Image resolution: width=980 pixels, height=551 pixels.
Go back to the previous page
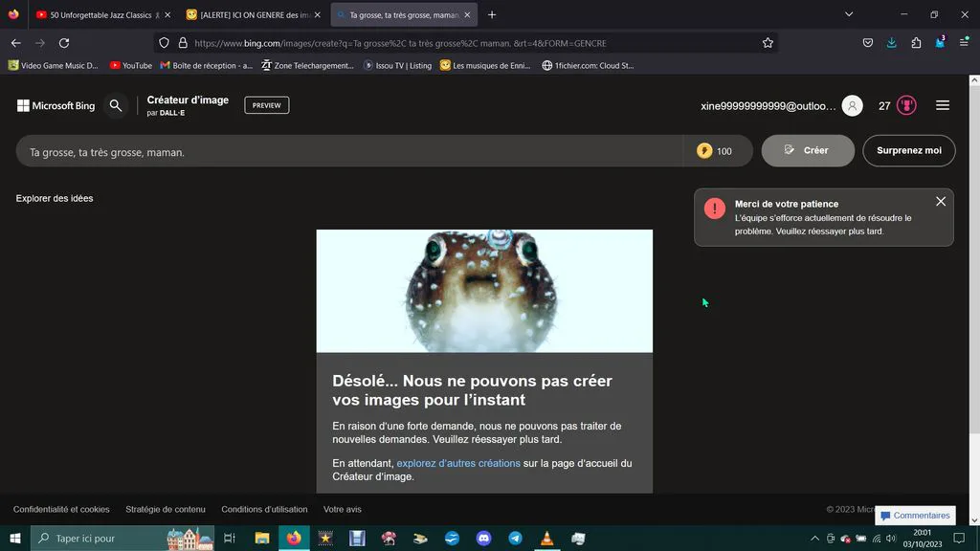point(15,43)
